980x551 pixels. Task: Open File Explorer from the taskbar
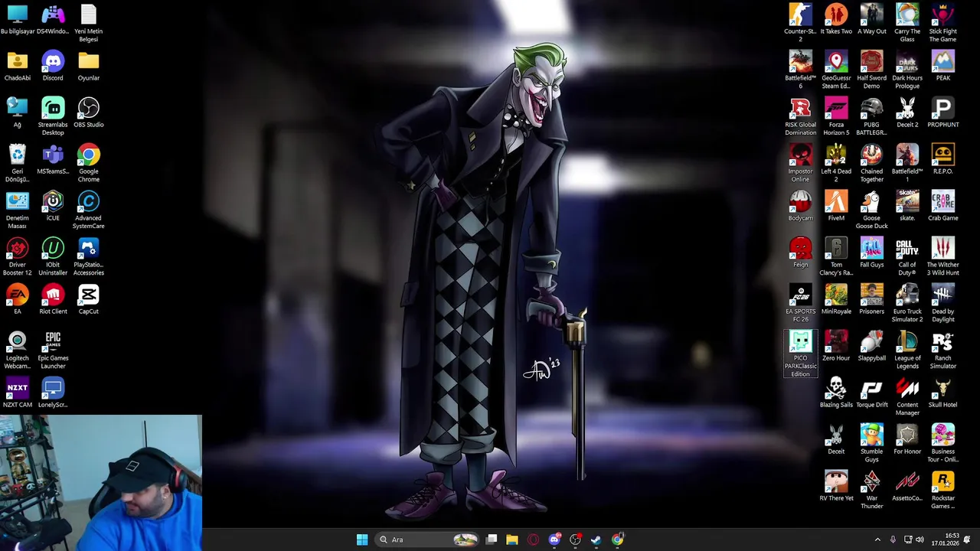point(512,540)
